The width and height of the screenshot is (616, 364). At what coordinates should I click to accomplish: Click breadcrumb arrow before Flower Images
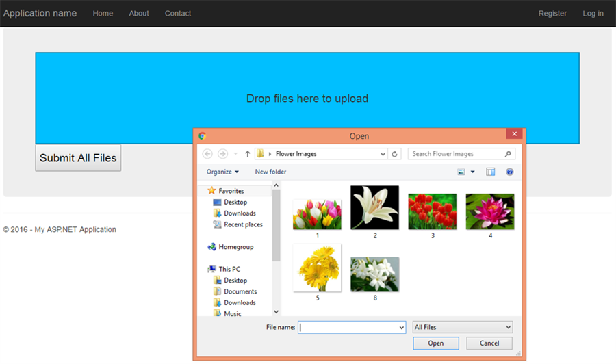[270, 154]
